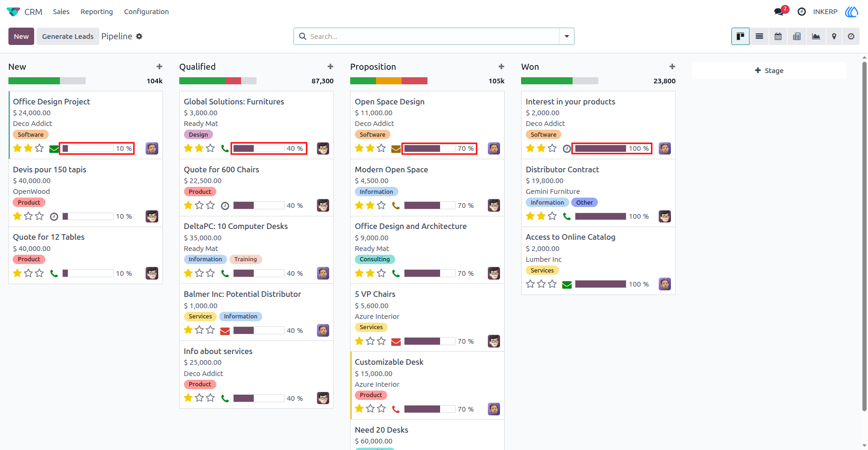This screenshot has height=450, width=868.
Task: Add a new lead in the Proposition column
Action: (x=501, y=67)
